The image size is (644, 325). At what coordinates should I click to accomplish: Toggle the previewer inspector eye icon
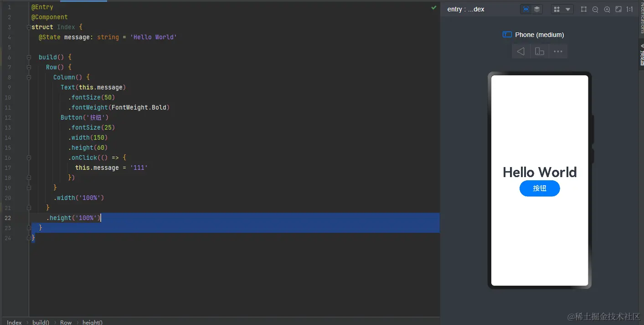[x=526, y=9]
